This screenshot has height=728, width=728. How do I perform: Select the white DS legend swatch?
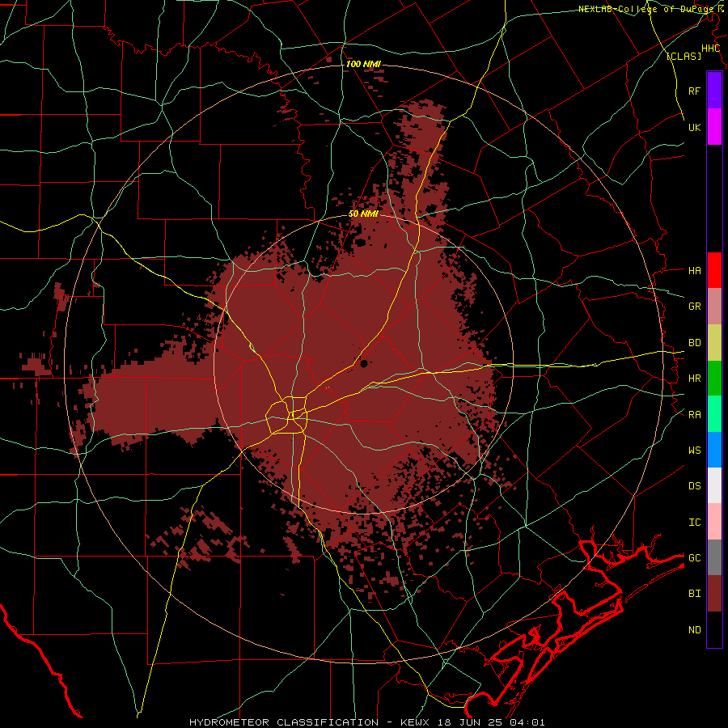tap(714, 485)
